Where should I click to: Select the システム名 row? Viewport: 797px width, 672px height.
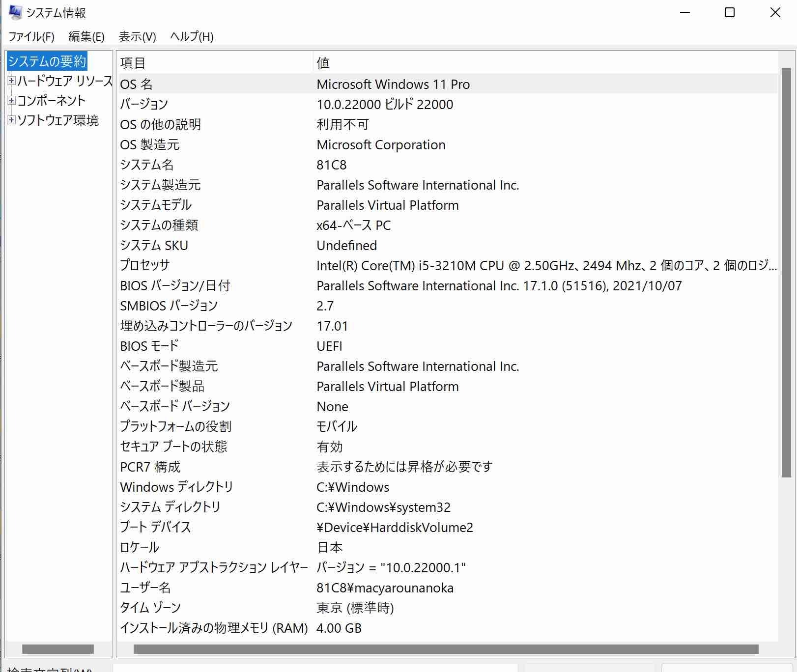click(448, 165)
